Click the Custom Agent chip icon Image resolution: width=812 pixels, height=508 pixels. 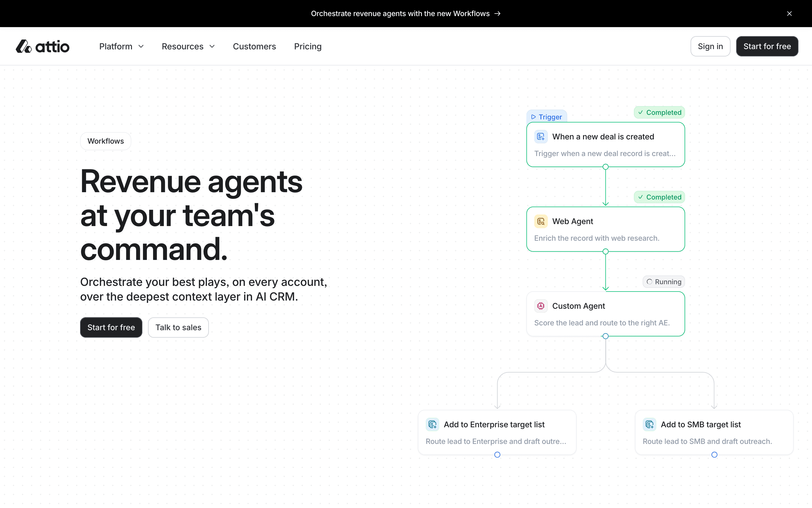[541, 306]
